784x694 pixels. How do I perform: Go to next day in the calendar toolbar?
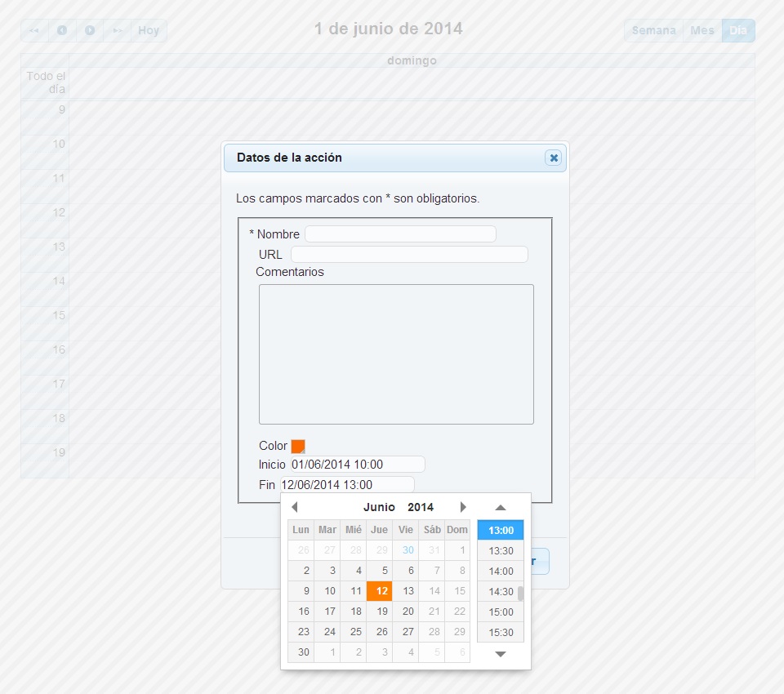point(90,30)
